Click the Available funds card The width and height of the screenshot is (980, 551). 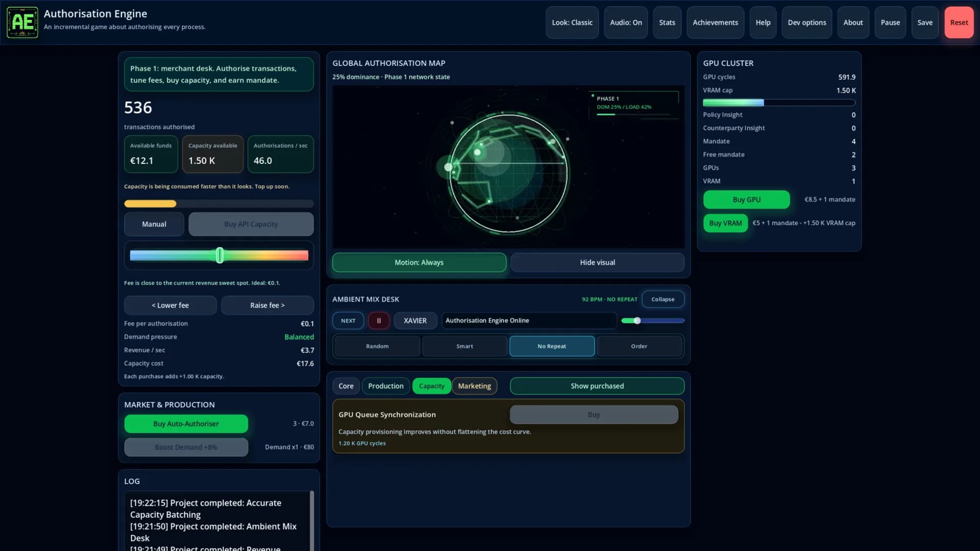(x=151, y=154)
